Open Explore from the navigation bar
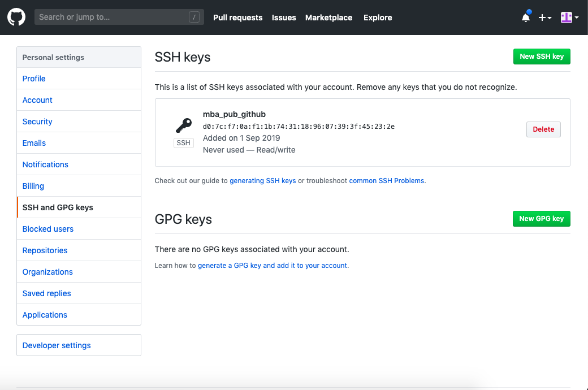 (x=377, y=18)
